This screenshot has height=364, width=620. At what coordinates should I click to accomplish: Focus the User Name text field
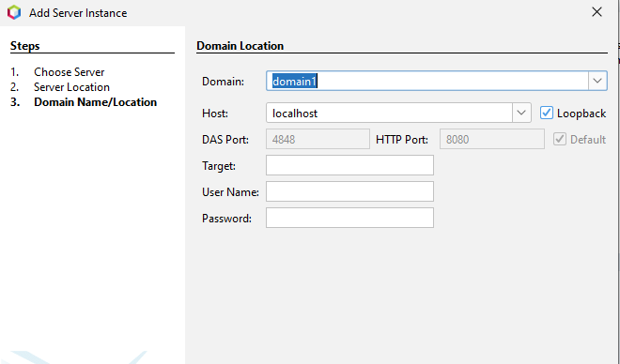click(349, 191)
